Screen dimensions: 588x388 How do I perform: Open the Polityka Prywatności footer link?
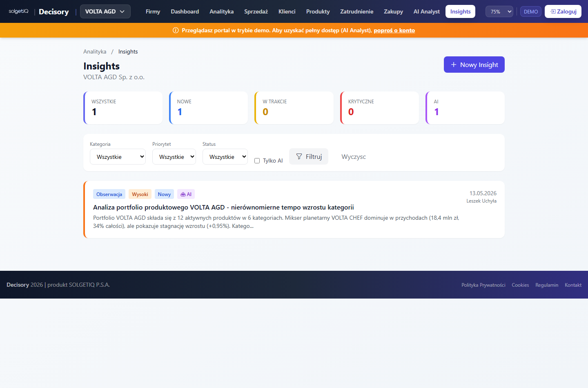click(x=483, y=285)
